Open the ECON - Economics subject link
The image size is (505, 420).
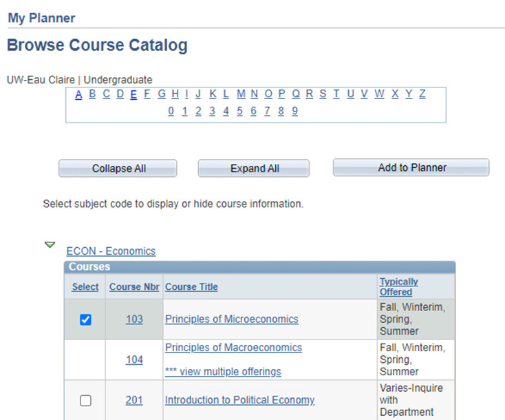coord(111,251)
